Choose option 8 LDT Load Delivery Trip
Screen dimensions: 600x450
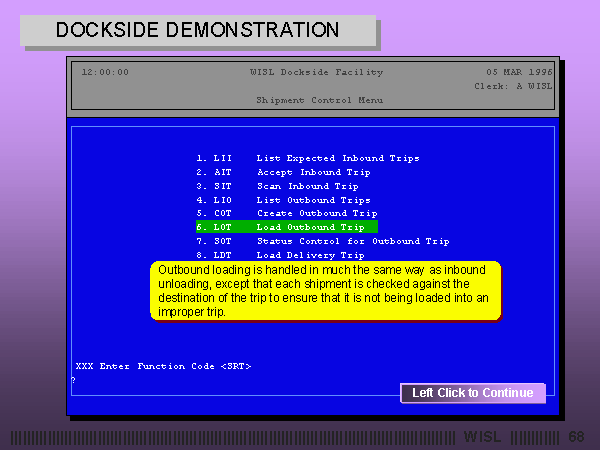280,255
